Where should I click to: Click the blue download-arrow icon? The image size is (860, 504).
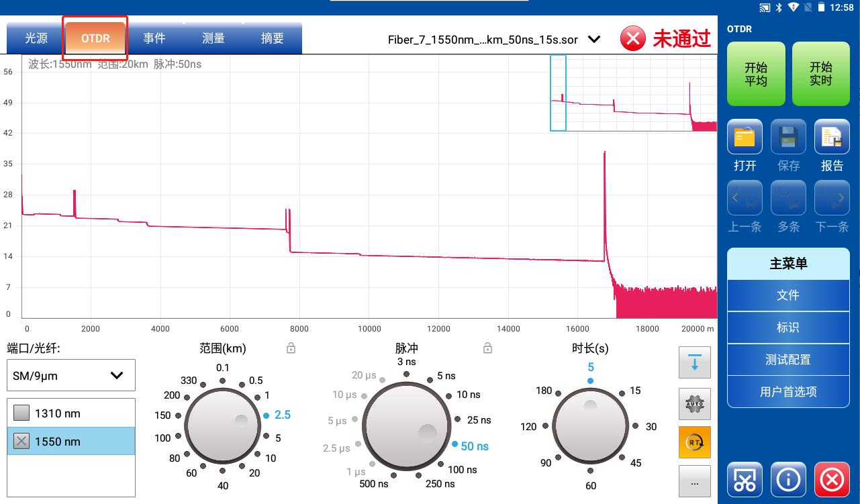694,364
